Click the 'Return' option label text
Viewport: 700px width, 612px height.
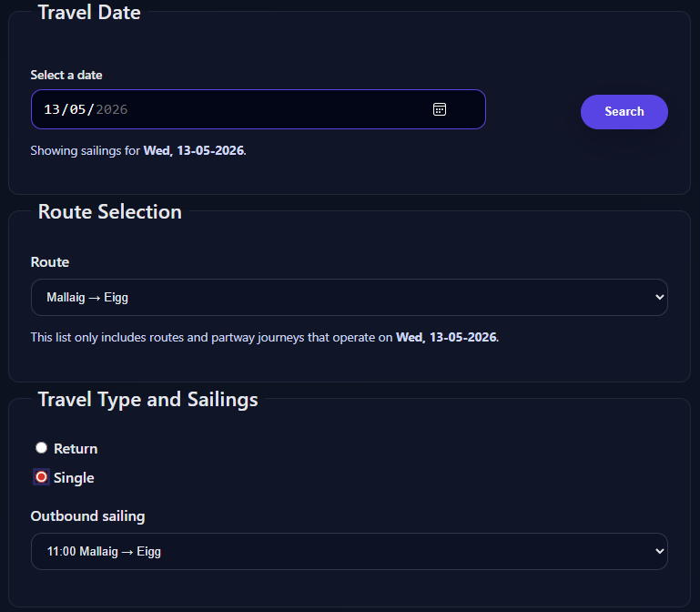[x=76, y=449]
